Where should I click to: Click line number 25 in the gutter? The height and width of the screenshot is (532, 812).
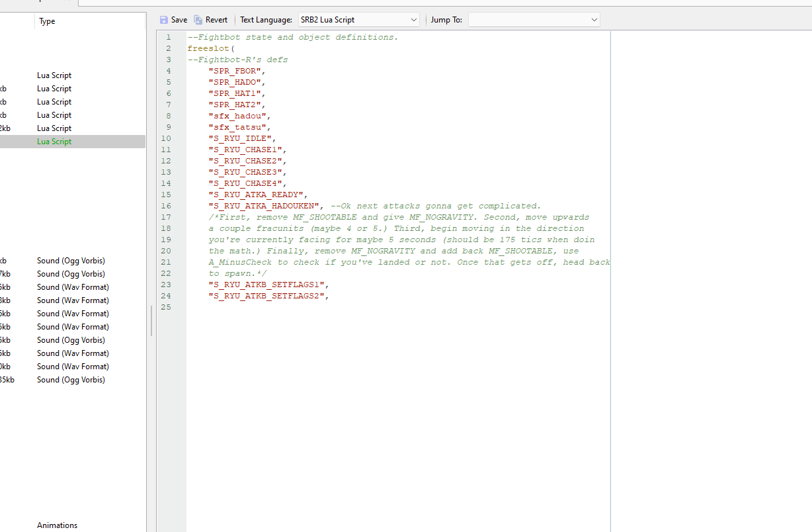click(165, 307)
